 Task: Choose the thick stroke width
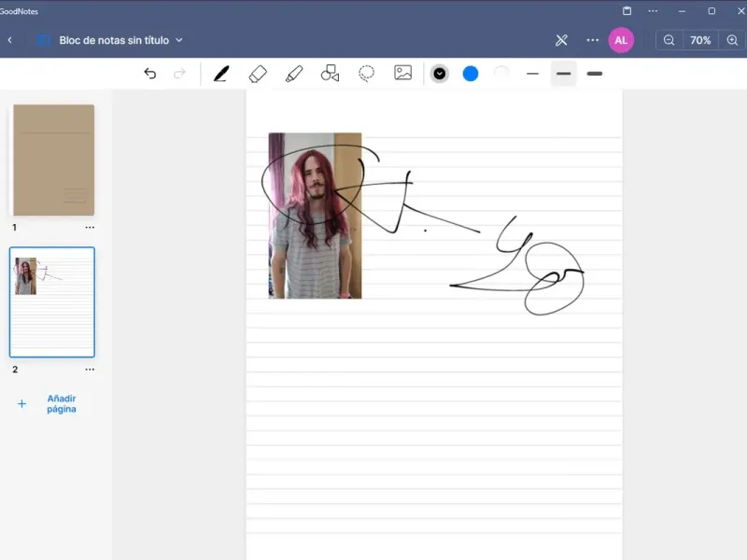coord(595,74)
